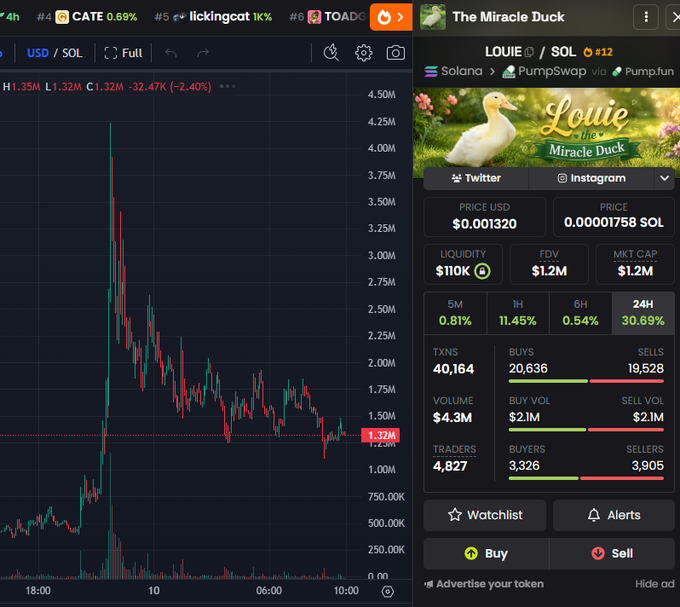Click the Buy button
Image resolution: width=680 pixels, height=607 pixels.
tap(486, 554)
